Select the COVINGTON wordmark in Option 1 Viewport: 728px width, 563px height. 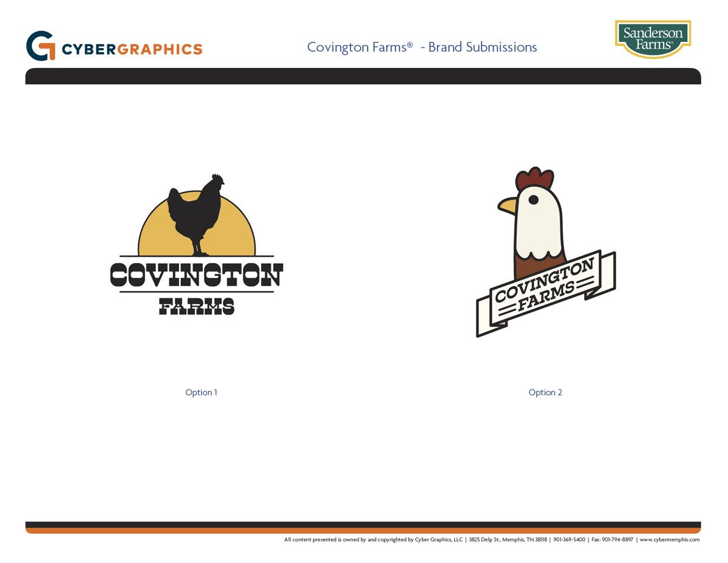pos(196,275)
